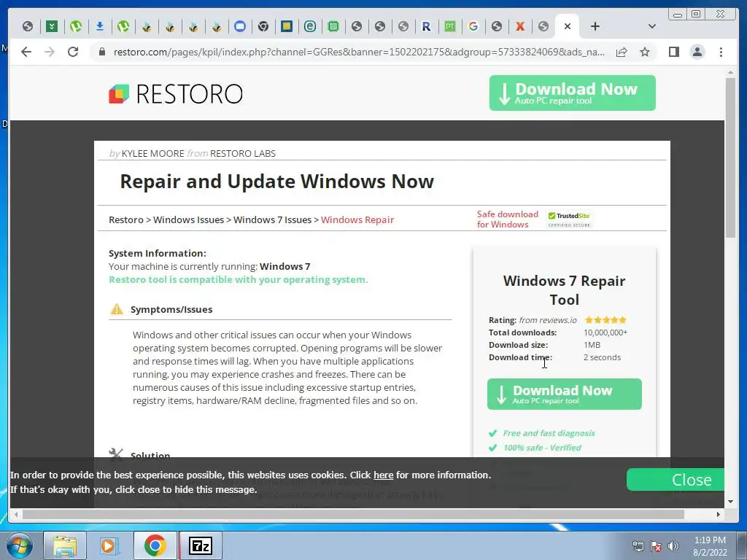The width and height of the screenshot is (747, 560).
Task: Go back to the previous page
Action: 26,52
